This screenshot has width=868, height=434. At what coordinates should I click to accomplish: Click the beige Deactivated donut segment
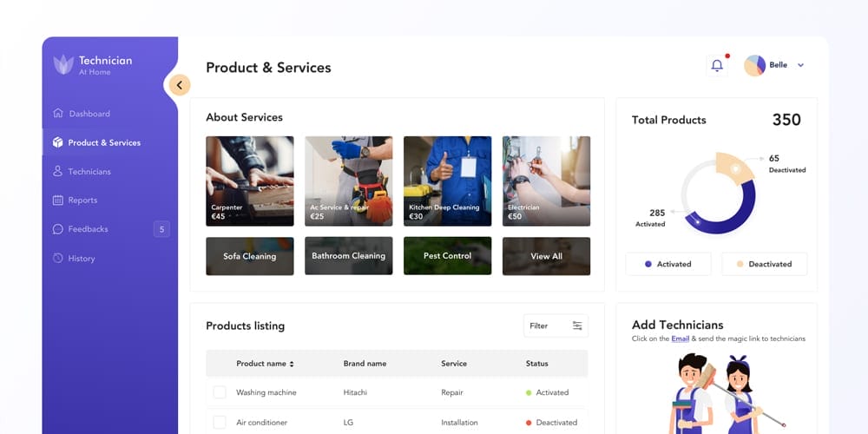click(x=734, y=167)
